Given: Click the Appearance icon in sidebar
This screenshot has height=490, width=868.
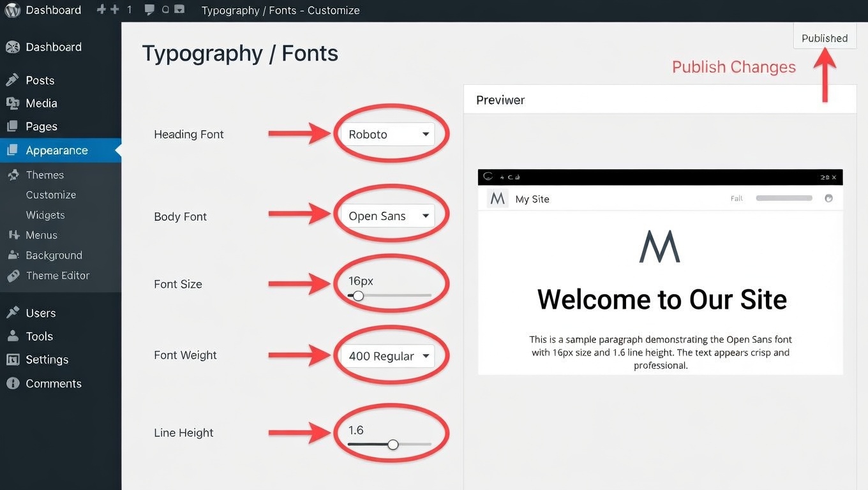Looking at the screenshot, I should (x=12, y=151).
